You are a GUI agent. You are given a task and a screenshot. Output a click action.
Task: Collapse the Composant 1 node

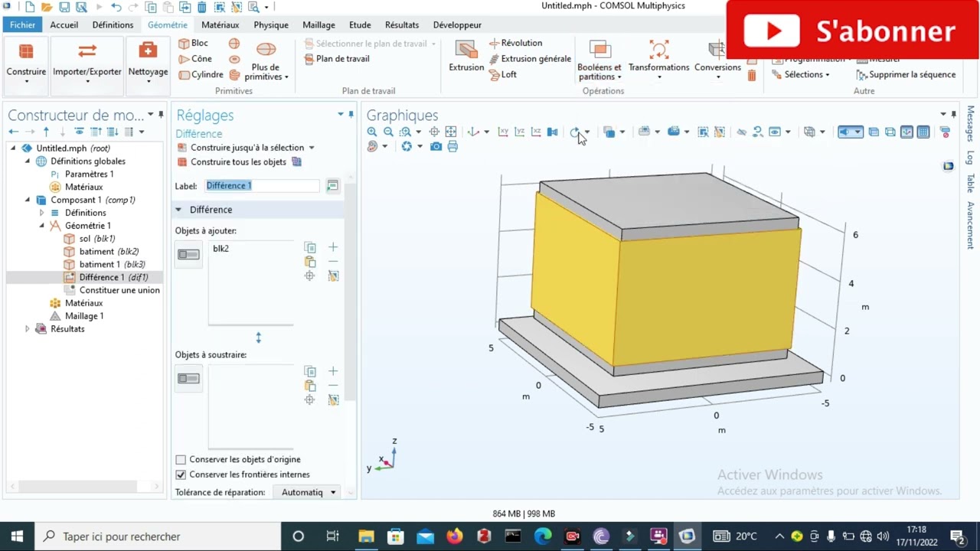[x=28, y=200]
